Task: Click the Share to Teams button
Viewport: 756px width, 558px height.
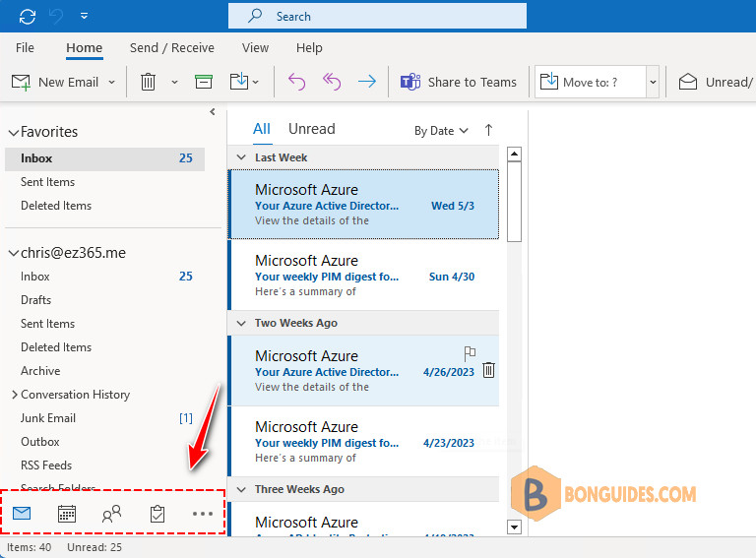Action: pyautogui.click(x=458, y=83)
